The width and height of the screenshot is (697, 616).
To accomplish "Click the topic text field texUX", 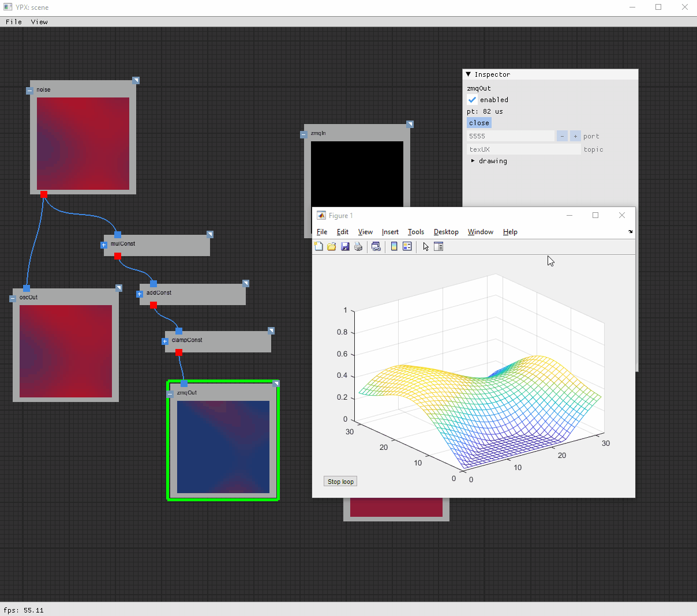I will click(x=523, y=149).
